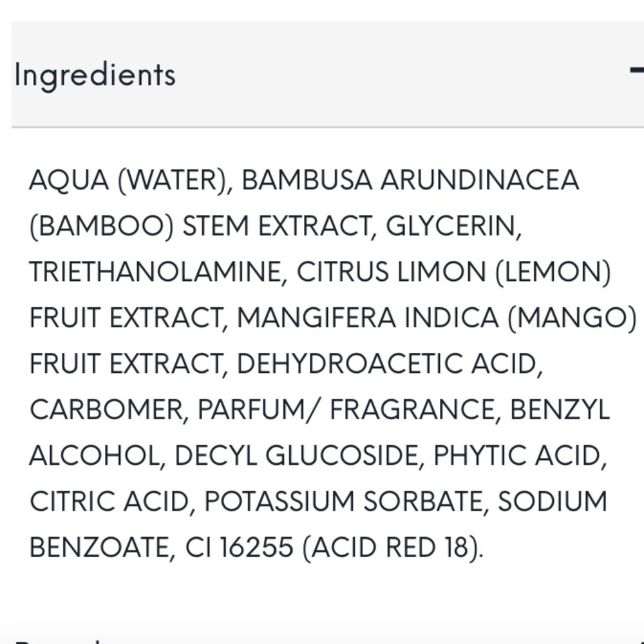Collapse the Ingredients section minus icon
The image size is (644, 644).
point(636,71)
